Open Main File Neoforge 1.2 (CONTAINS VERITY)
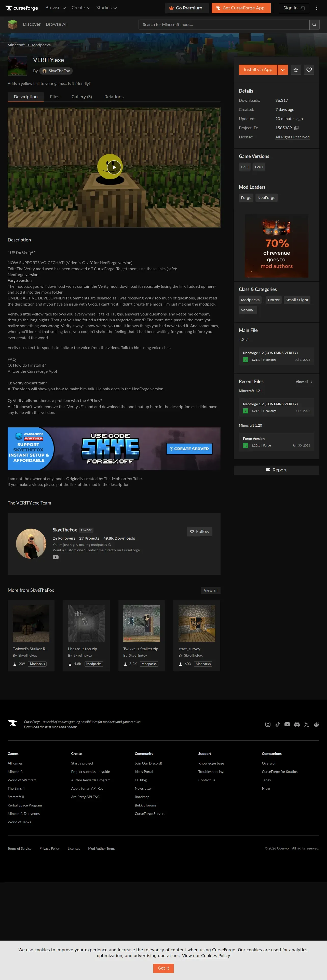The width and height of the screenshot is (327, 980). pos(276,356)
